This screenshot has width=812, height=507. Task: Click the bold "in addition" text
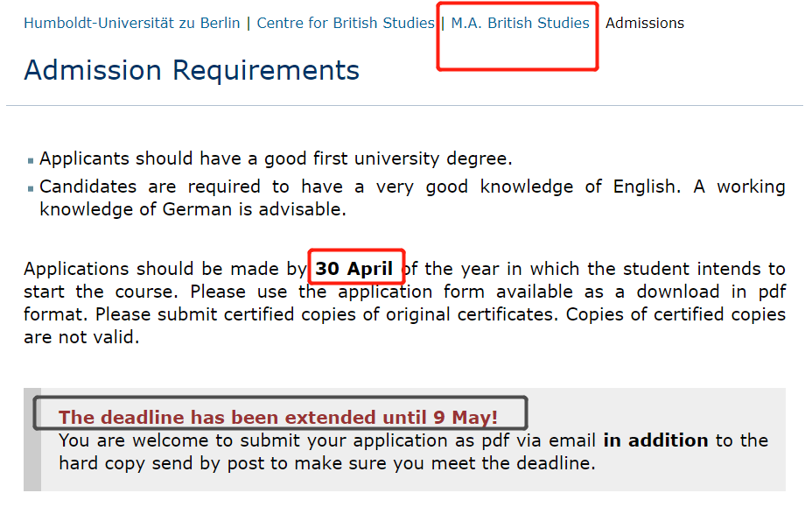point(655,440)
